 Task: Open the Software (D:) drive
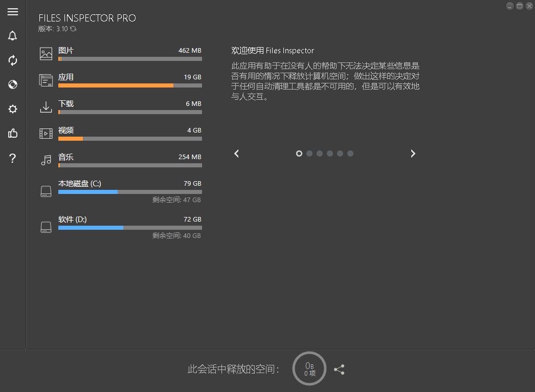(123, 223)
